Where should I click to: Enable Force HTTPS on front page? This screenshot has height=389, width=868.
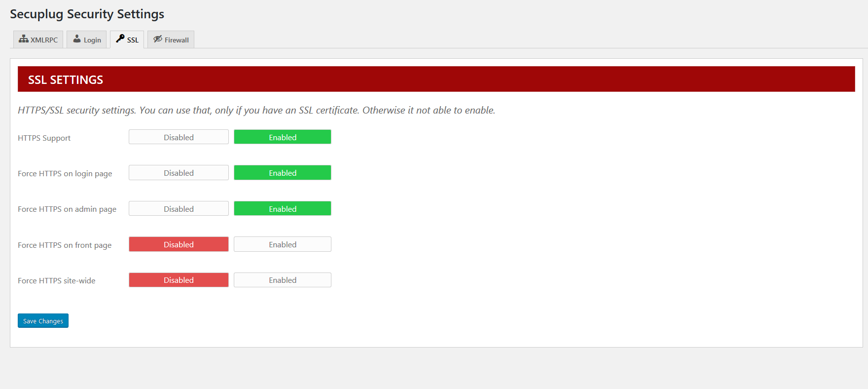pyautogui.click(x=283, y=244)
